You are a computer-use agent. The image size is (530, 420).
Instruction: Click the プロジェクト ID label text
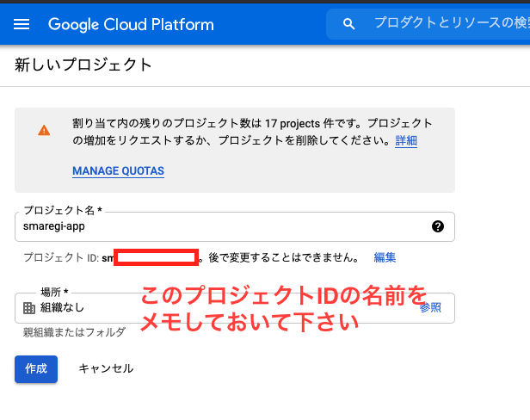61,257
